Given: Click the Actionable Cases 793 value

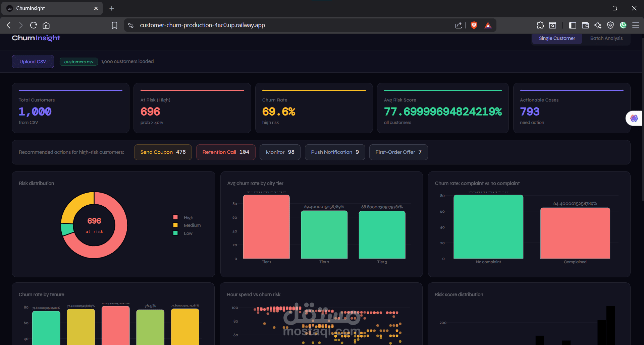Looking at the screenshot, I should coord(530,112).
